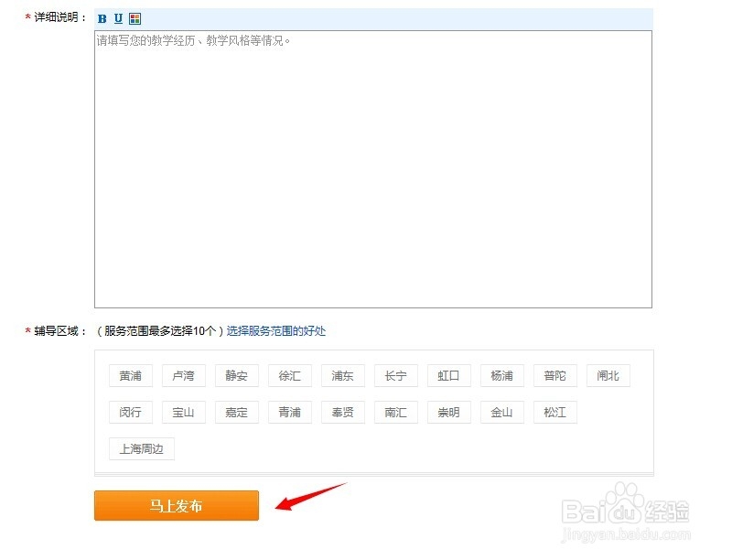The image size is (732, 560).
Task: Select the 上海周边 option
Action: (141, 448)
